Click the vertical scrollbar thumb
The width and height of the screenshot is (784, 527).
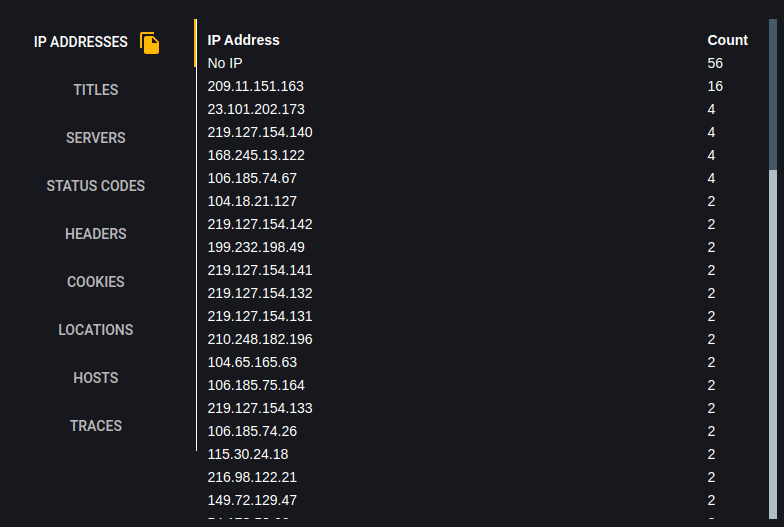[x=773, y=95]
